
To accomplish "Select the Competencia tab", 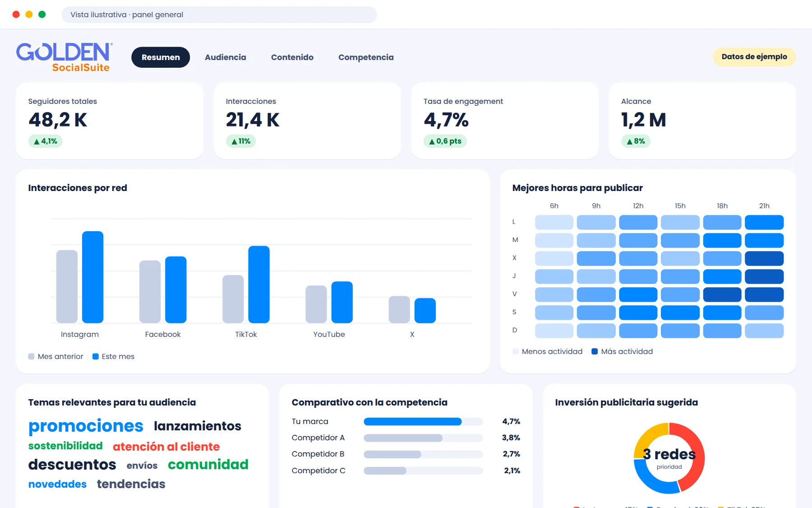I will pos(366,57).
